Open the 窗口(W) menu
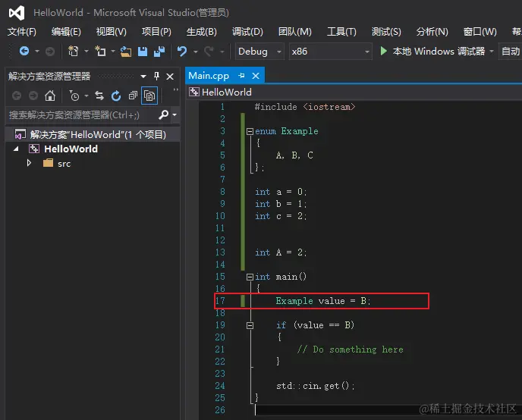 [480, 32]
